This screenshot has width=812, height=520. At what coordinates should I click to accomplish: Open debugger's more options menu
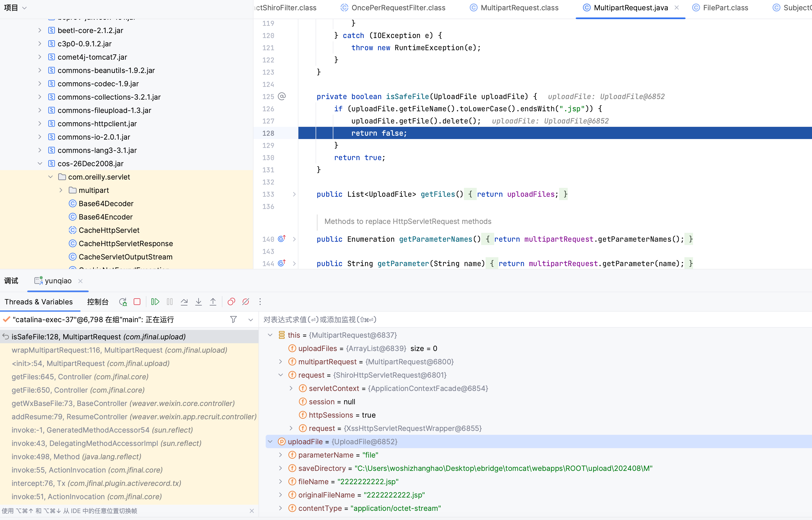point(260,302)
